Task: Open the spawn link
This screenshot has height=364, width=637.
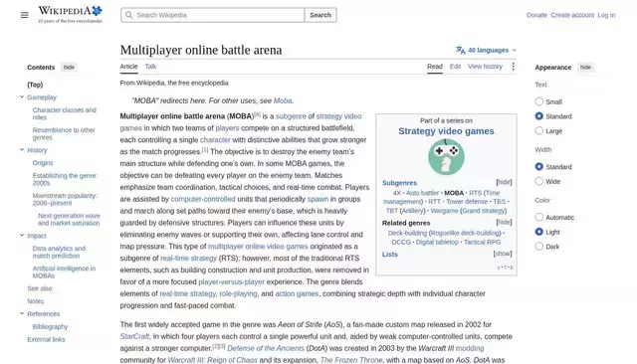Action: pos(318,199)
